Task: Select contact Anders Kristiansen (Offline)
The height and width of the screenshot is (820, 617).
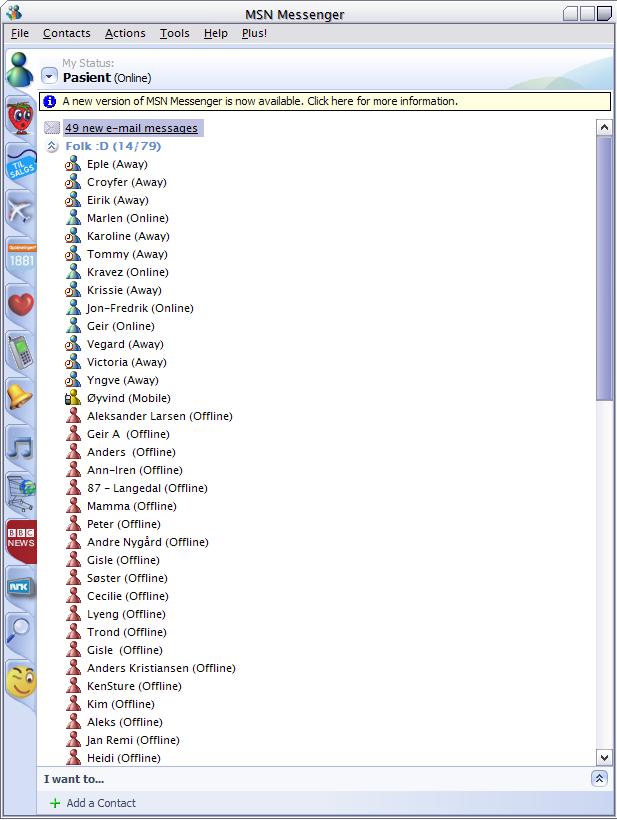Action: tap(161, 668)
